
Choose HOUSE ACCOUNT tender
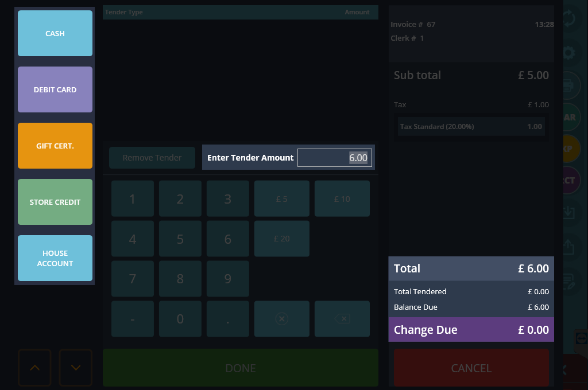tap(55, 258)
